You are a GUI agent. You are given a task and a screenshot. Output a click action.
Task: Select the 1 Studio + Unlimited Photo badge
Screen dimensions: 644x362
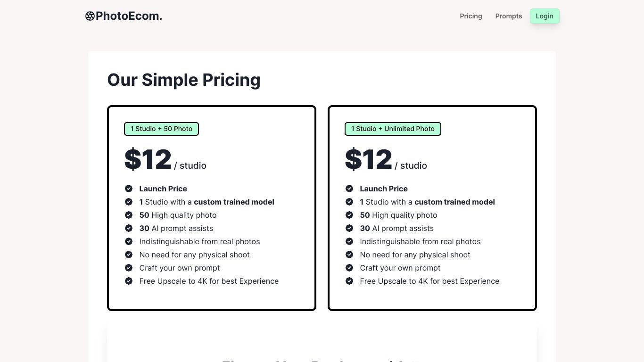[x=393, y=129]
